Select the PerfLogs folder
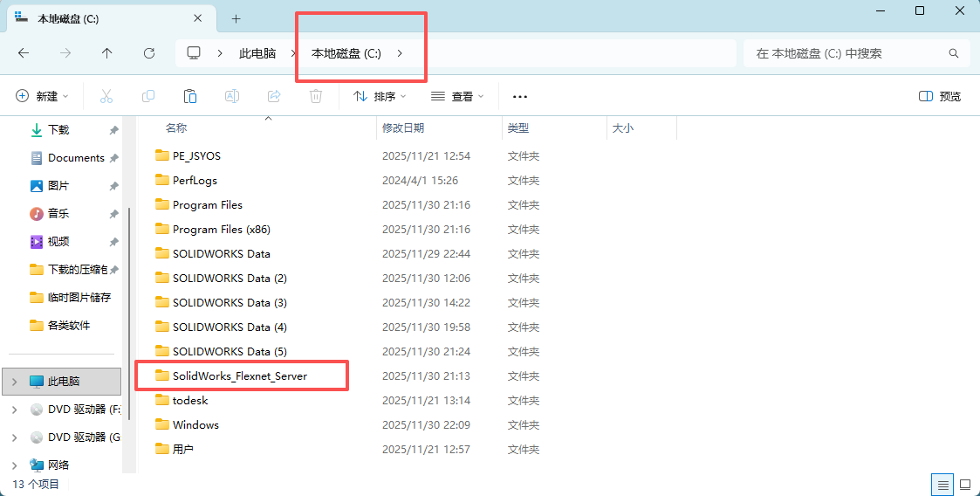This screenshot has height=496, width=980. point(195,180)
